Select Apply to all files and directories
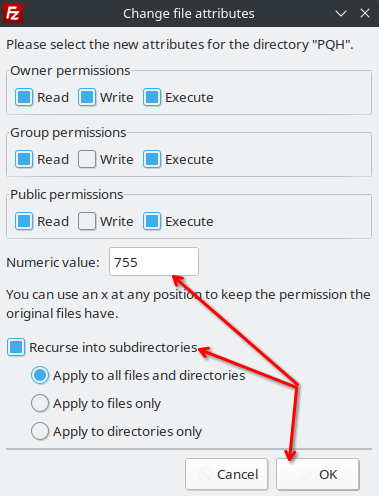Screen dimensions: 379x496 click(40, 375)
